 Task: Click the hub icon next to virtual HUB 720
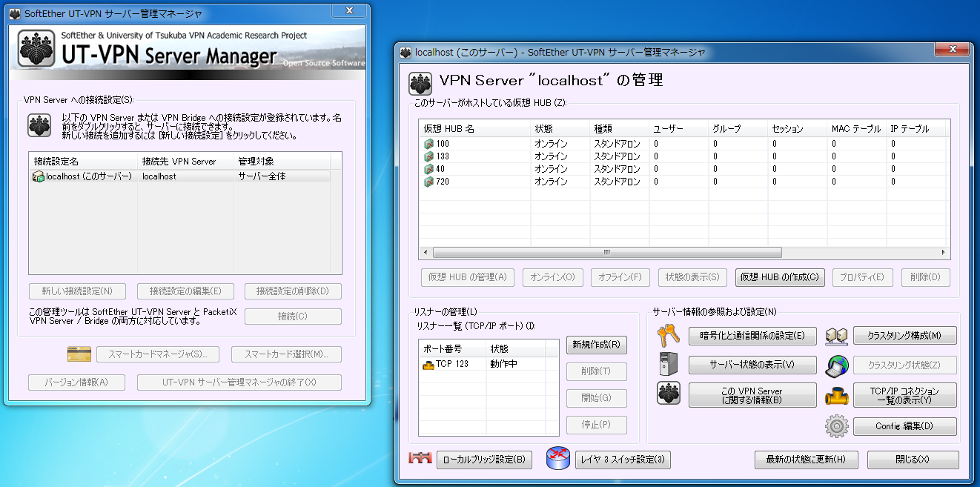coord(429,182)
